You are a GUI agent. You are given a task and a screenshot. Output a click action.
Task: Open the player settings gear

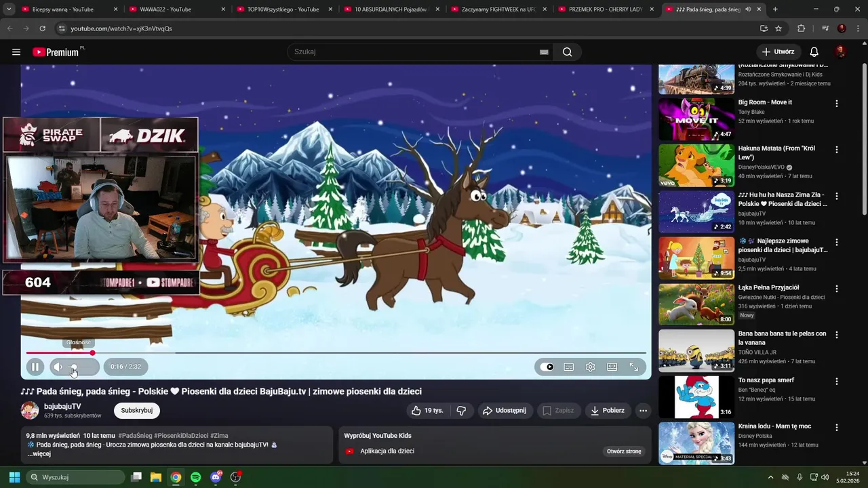click(x=591, y=367)
